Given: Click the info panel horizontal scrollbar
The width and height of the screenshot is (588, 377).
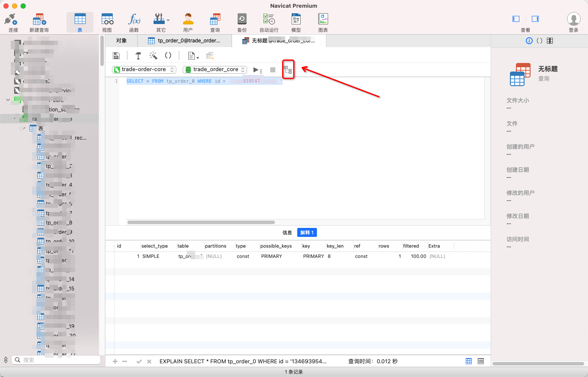Looking at the screenshot, I should (x=538, y=364).
